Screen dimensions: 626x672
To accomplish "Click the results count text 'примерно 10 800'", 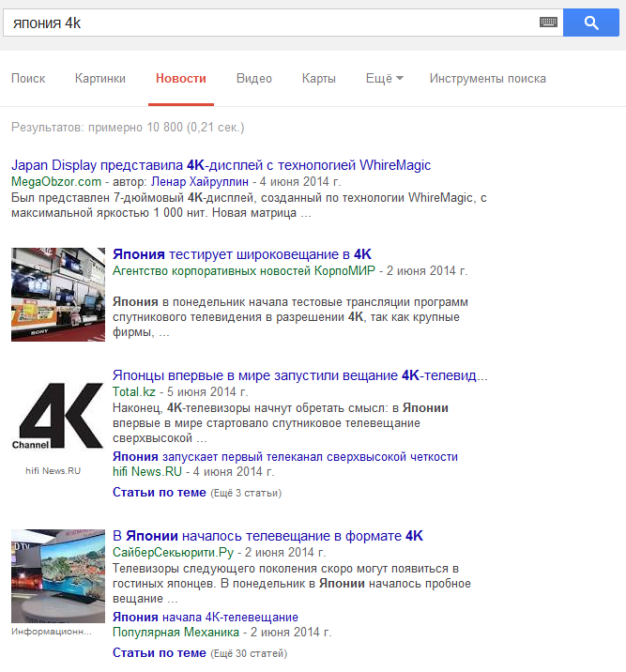I will [x=135, y=128].
